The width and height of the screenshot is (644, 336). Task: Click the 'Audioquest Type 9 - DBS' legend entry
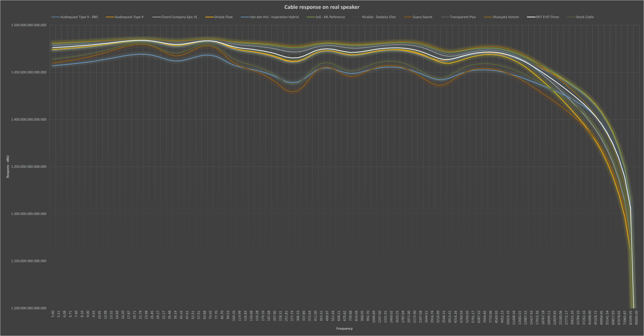coord(75,17)
